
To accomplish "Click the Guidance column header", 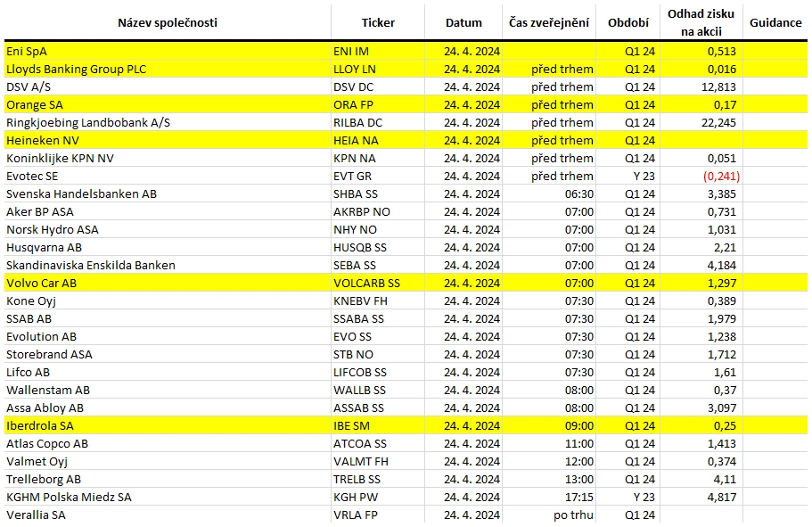I will click(x=775, y=23).
